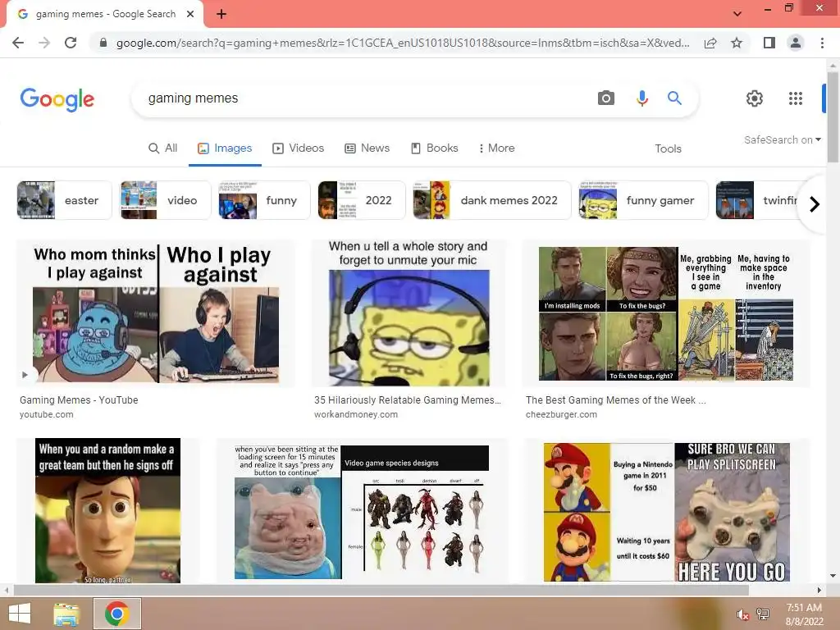
Task: Open tab search chevron in title bar
Action: tap(737, 14)
